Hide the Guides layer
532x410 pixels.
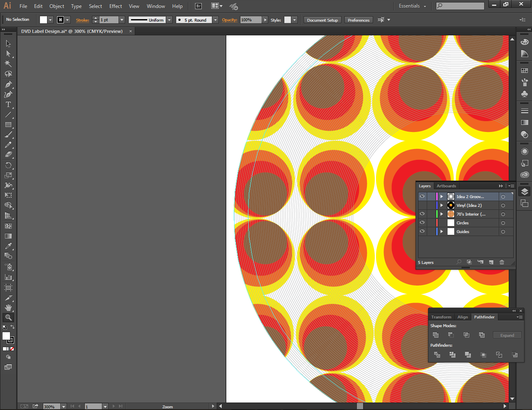[422, 231]
